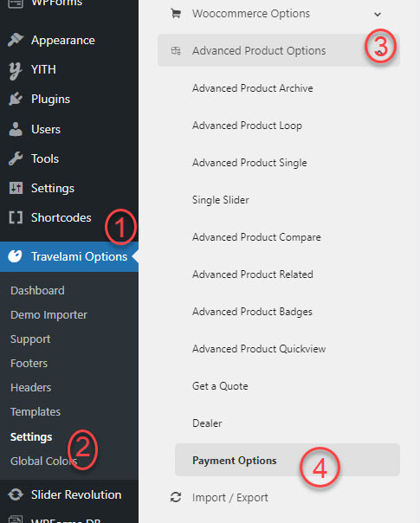Select the Single Slider option
Image resolution: width=420 pixels, height=523 pixels.
pos(221,200)
